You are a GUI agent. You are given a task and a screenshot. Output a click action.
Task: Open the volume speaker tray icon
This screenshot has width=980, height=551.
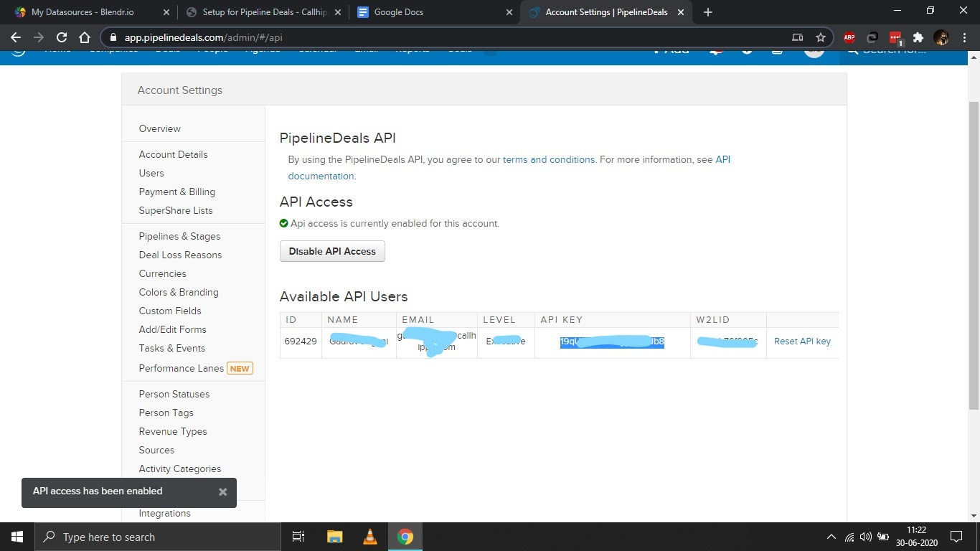(x=865, y=537)
